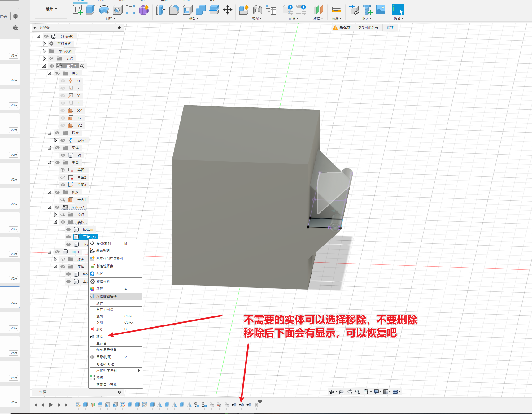This screenshot has height=414, width=532.
Task: Click the Create Sketch tool icon
Action: click(x=77, y=10)
